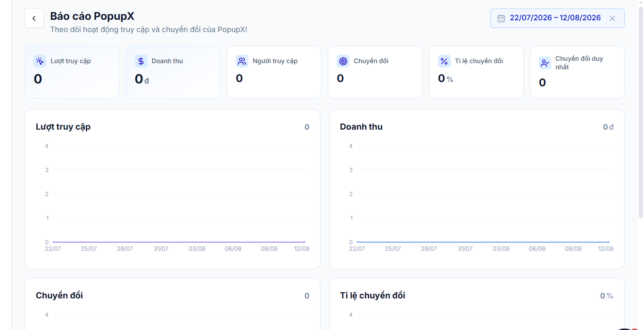This screenshot has height=330, width=644.
Task: Select the Lượt truy cập summary card label
Action: 71,61
